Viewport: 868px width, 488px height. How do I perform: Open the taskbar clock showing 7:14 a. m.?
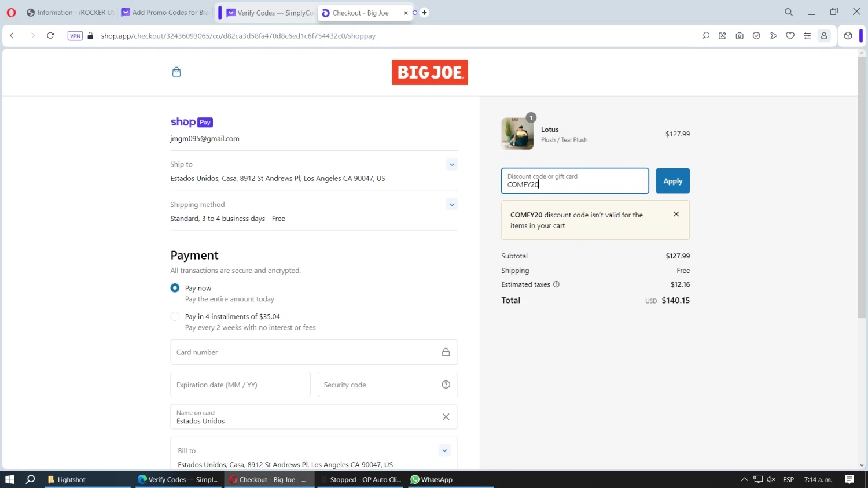[818, 479]
